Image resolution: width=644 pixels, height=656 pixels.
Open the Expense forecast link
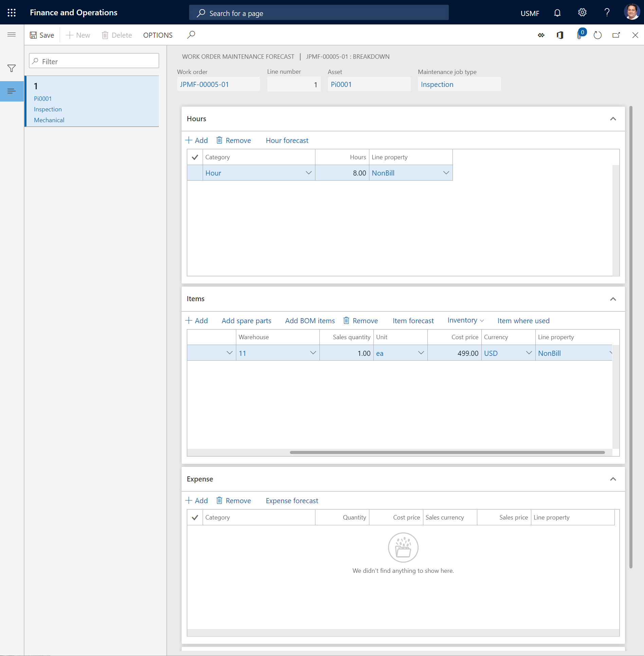(292, 500)
